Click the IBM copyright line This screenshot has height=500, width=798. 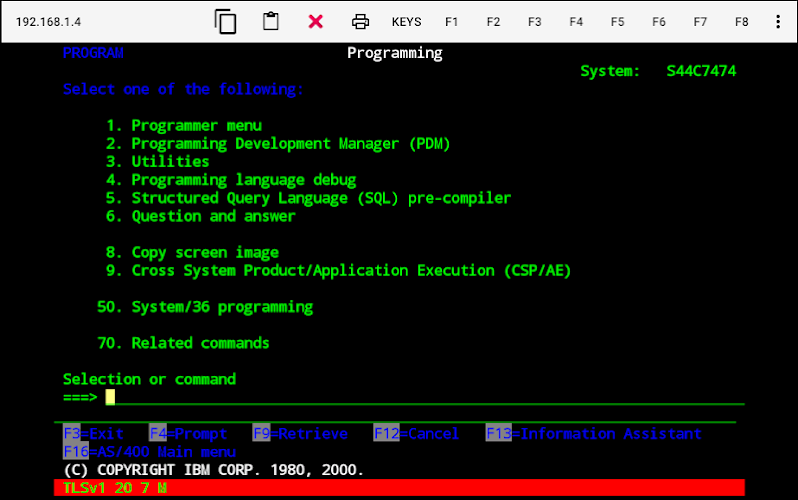pyautogui.click(x=214, y=469)
